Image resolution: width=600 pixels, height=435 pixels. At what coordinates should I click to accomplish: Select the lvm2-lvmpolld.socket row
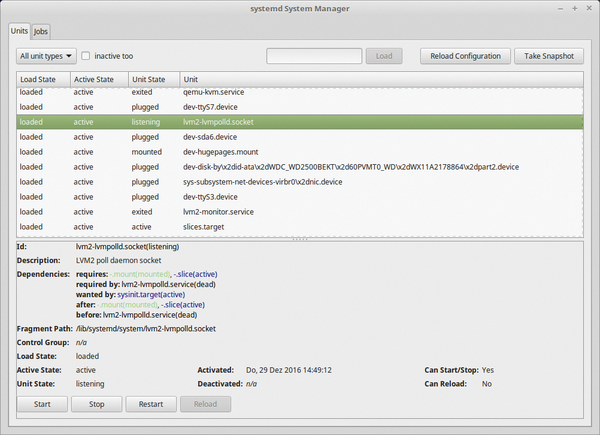(x=300, y=122)
